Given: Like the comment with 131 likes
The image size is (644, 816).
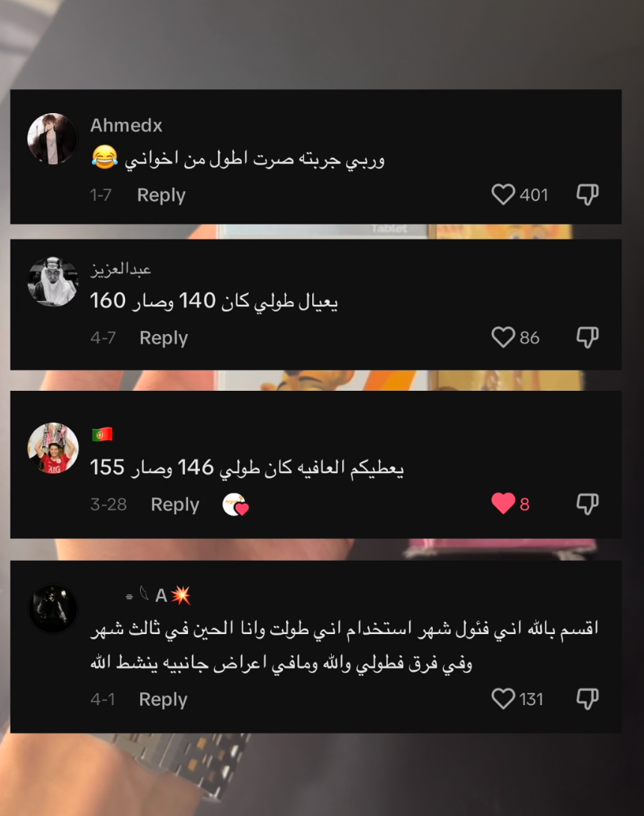Looking at the screenshot, I should 503,698.
